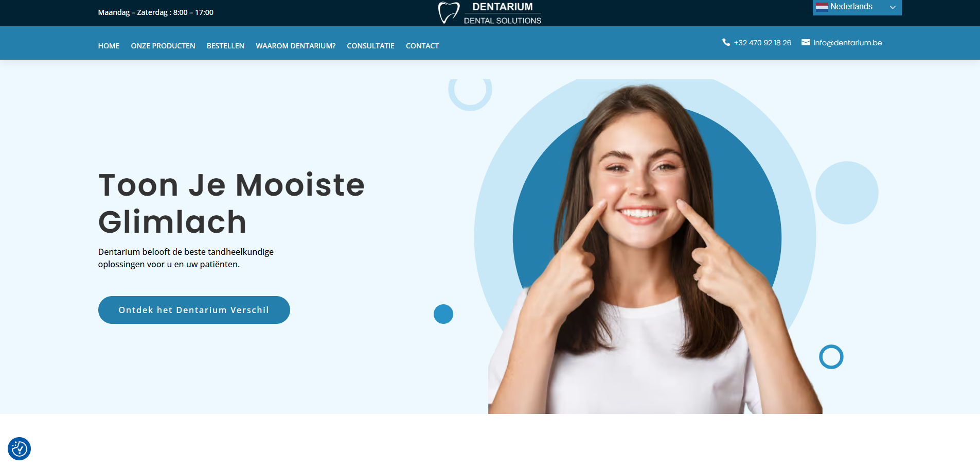Click the Dutch flag icon
Screen dimensions: 980x467
coord(822,7)
